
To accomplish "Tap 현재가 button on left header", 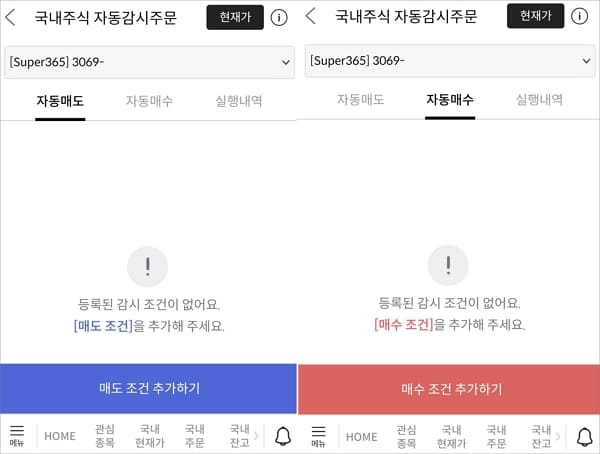I will [235, 17].
